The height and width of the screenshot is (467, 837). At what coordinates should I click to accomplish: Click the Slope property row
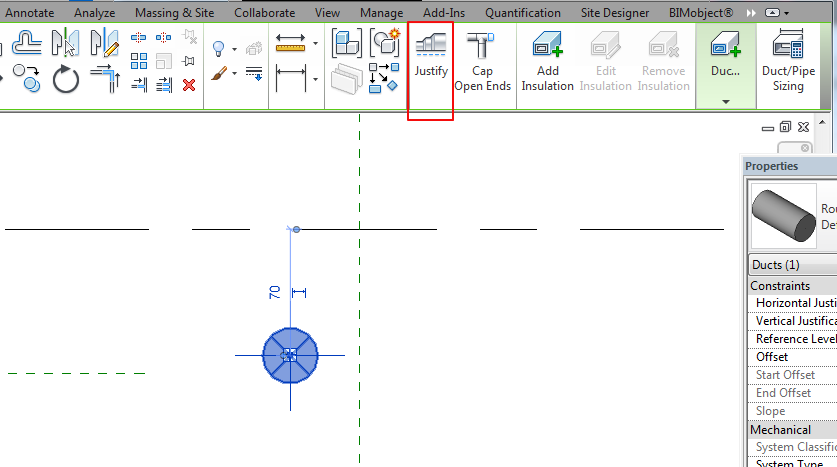pos(793,411)
